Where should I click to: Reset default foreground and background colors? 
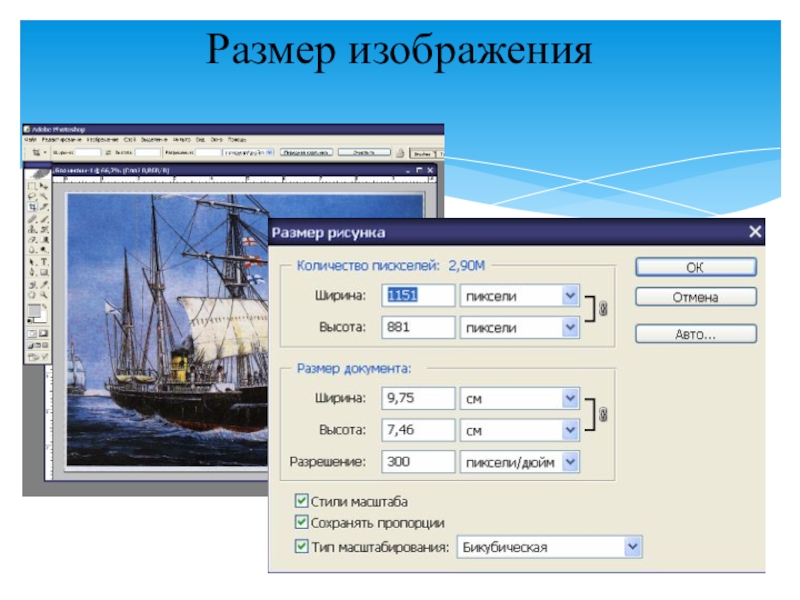pos(29,321)
